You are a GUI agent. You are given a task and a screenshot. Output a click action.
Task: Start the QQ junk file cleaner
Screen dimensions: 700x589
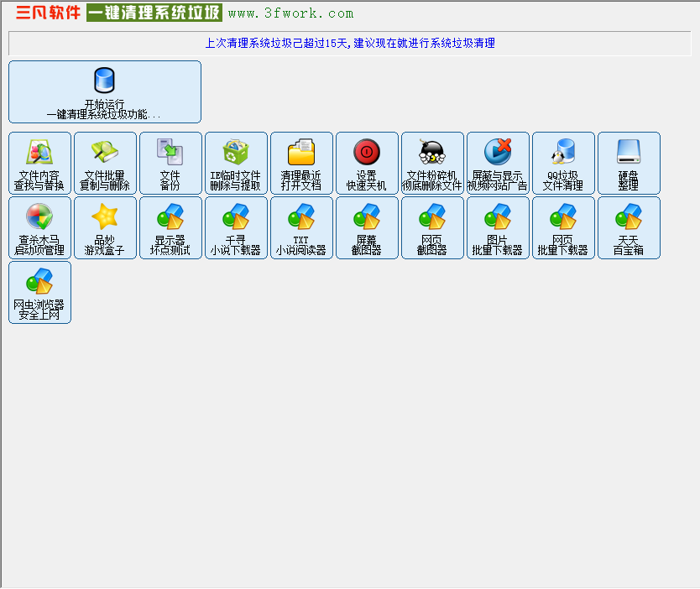562,162
